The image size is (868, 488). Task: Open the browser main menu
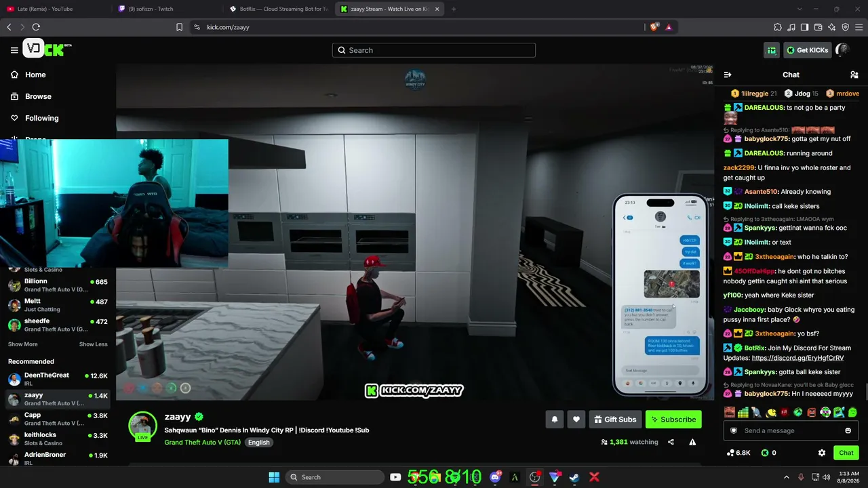pyautogui.click(x=859, y=27)
